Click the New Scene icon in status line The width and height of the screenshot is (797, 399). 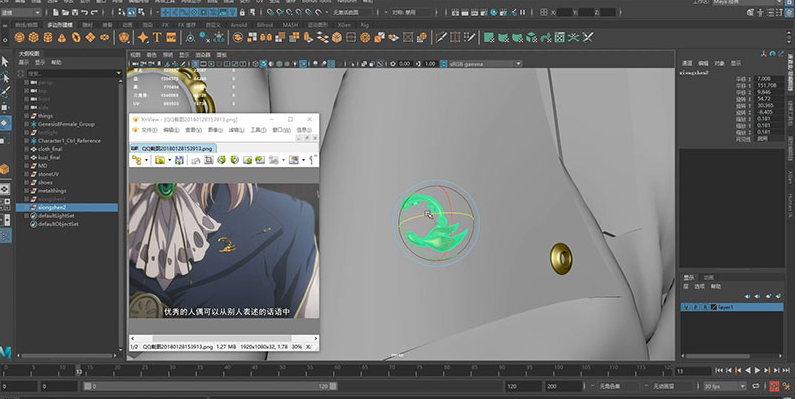55,12
